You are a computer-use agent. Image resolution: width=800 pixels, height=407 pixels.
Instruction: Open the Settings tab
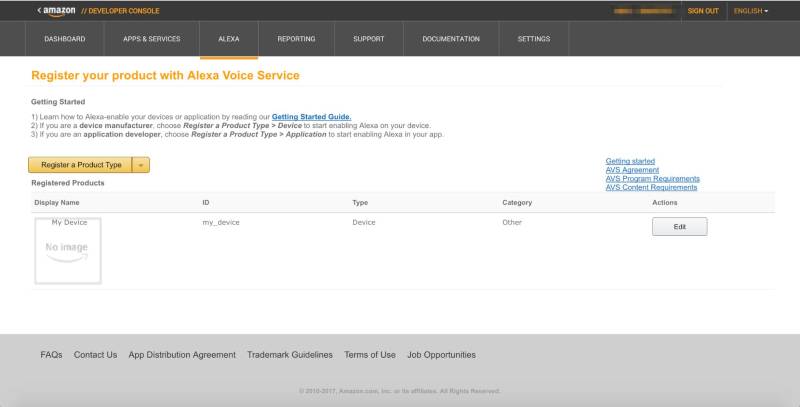(534, 39)
